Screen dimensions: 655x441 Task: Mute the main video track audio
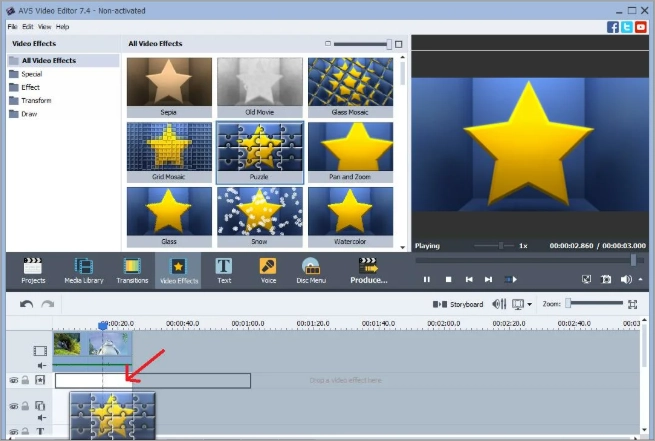pyautogui.click(x=41, y=366)
